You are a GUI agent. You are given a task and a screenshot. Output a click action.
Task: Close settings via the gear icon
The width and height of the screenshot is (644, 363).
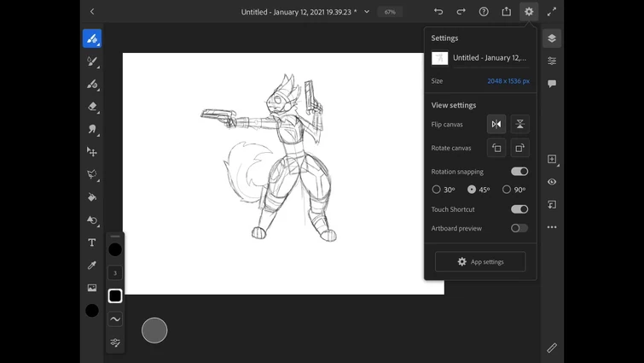[x=529, y=11]
